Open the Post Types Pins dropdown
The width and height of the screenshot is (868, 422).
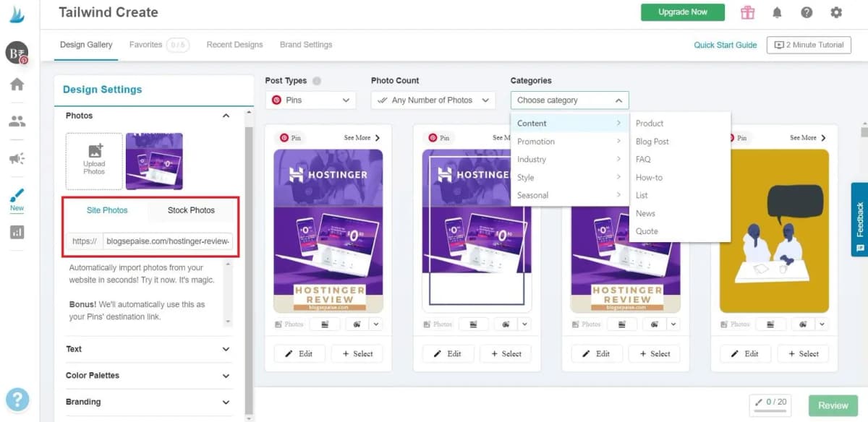[x=310, y=100]
